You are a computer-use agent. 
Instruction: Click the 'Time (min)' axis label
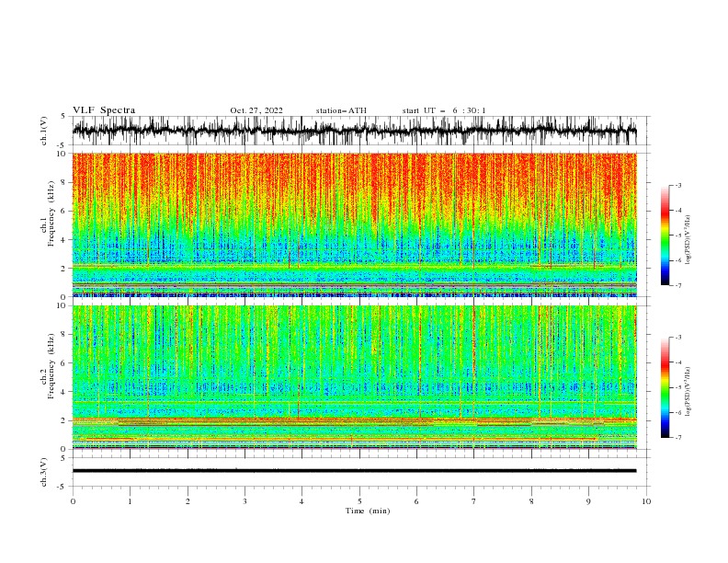click(x=368, y=511)
